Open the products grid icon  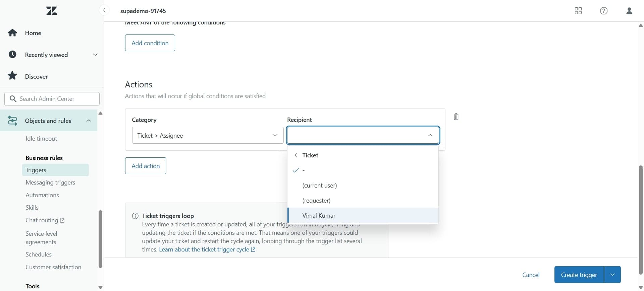(x=578, y=11)
